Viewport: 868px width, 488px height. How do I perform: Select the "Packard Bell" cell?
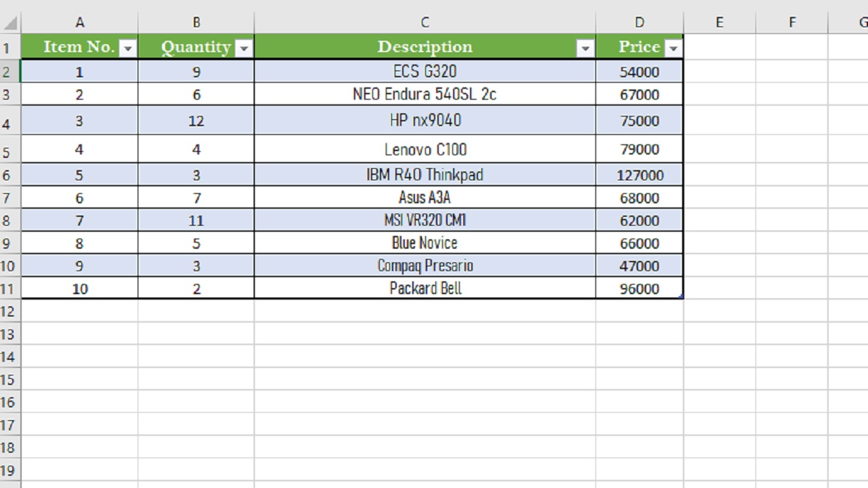(425, 288)
